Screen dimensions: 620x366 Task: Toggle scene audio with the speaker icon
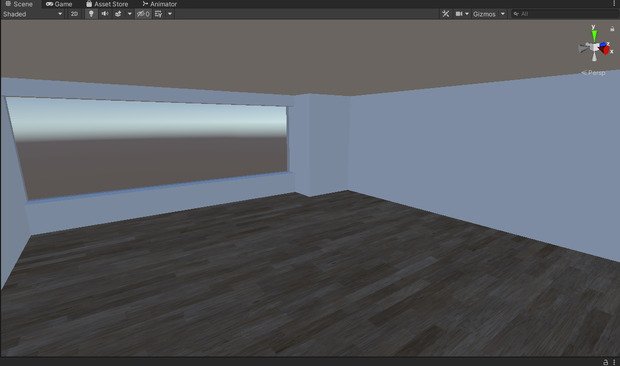(x=105, y=14)
